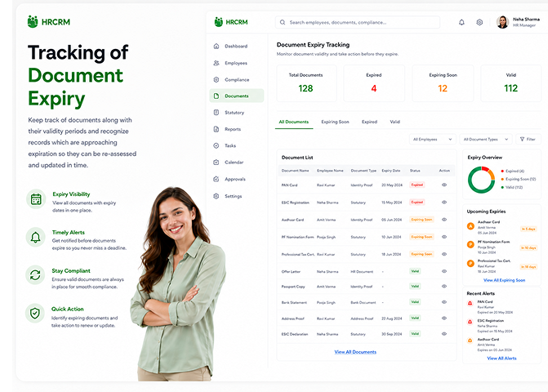Screen dimensions: 548x392
Task: Click the Expiry Visibility calendar icon
Action: click(x=36, y=199)
